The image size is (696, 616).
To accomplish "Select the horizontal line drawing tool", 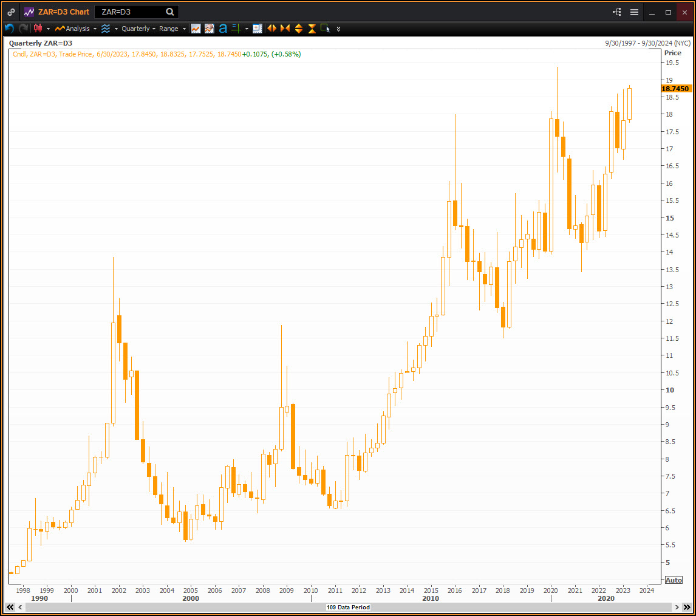I will pyautogui.click(x=236, y=28).
